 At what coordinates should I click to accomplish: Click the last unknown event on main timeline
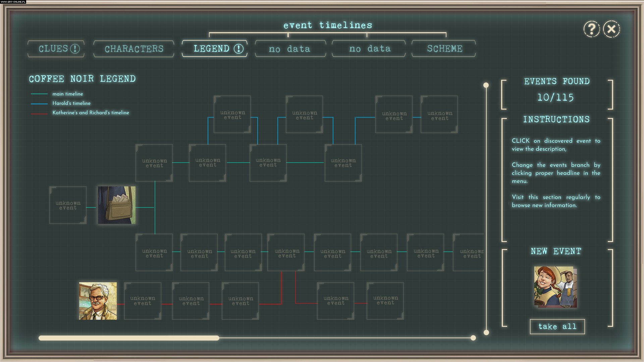click(469, 252)
